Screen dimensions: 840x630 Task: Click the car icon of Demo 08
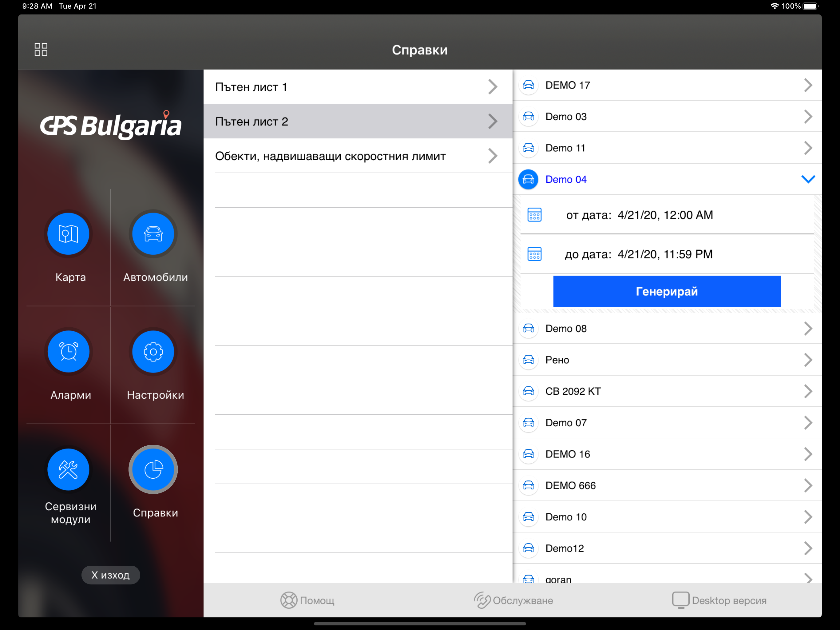click(528, 328)
